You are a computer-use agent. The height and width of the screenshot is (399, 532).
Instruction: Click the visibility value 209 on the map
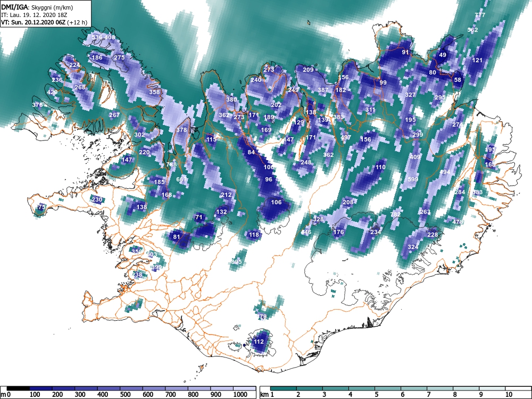[x=308, y=70]
